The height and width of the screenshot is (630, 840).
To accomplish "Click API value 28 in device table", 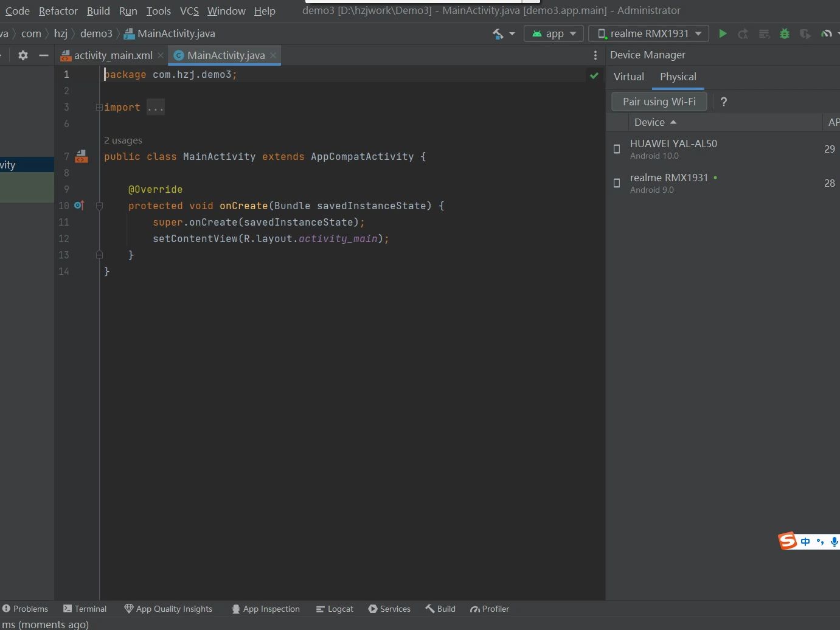I will tap(829, 183).
